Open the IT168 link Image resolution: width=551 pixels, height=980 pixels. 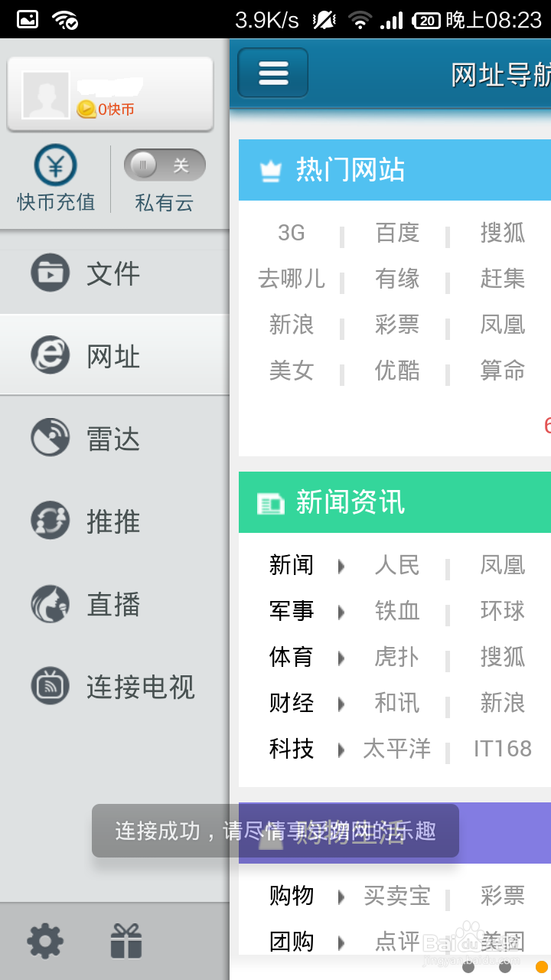(503, 749)
